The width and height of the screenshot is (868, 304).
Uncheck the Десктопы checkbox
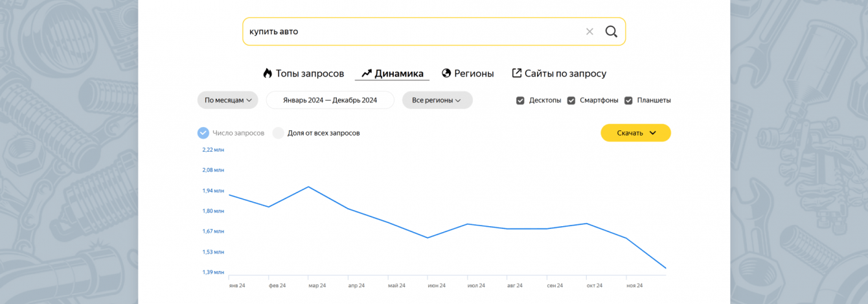[520, 100]
